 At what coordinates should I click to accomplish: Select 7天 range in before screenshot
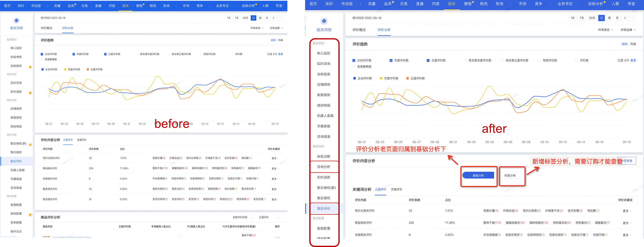pos(237,18)
